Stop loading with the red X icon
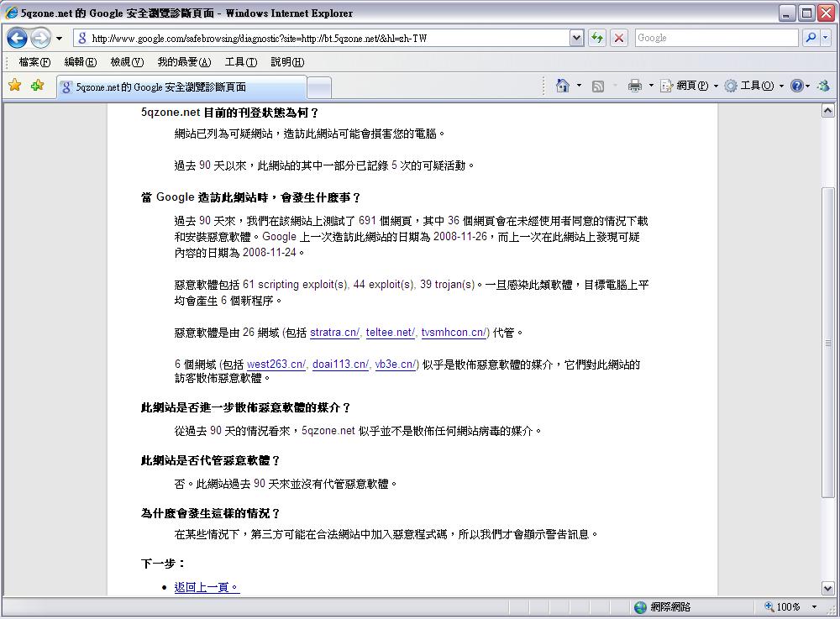 (619, 38)
